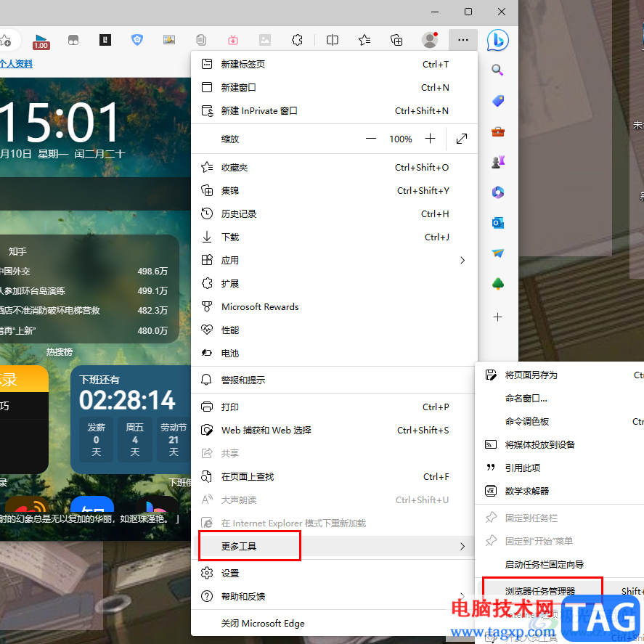This screenshot has height=644, width=644.
Task: Open the sidebar tree icon
Action: [x=498, y=284]
